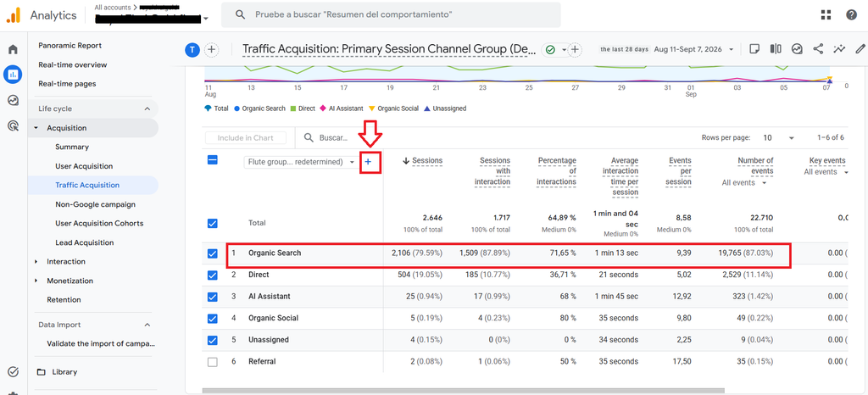Image resolution: width=868 pixels, height=395 pixels.
Task: Click the blue Organic Search legend dot
Action: point(237,109)
